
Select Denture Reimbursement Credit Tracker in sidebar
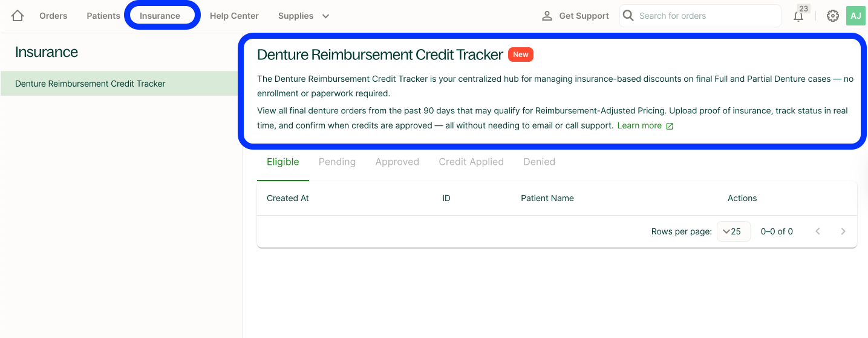tap(90, 84)
